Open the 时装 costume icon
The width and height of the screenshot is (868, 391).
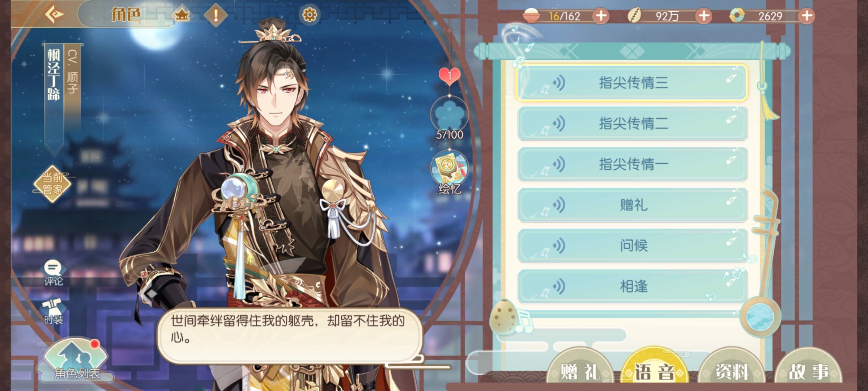53,311
